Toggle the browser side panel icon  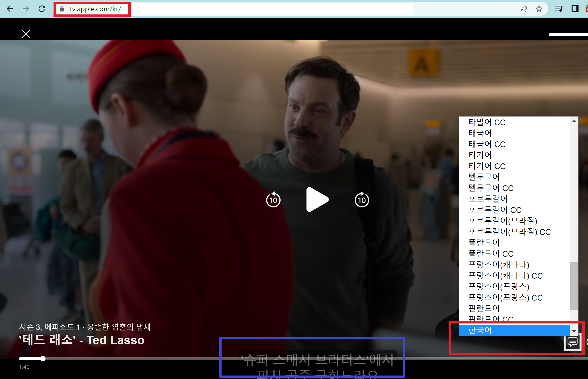(575, 9)
